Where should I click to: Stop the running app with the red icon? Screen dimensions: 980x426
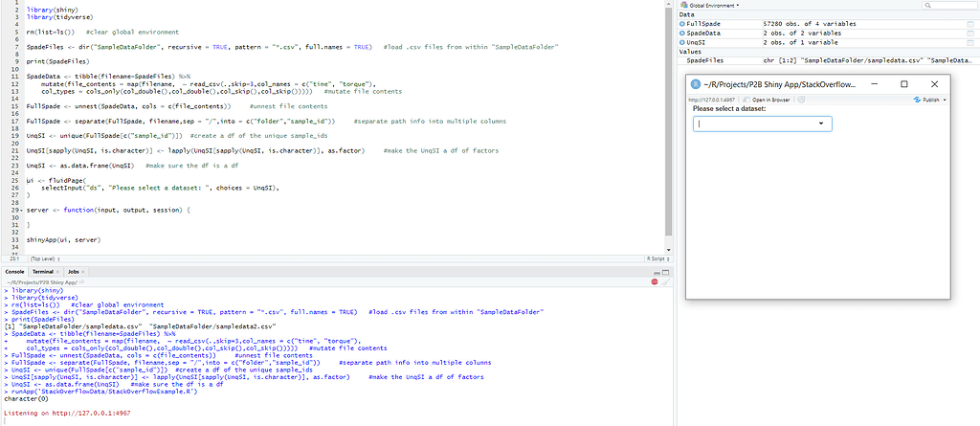coord(656,281)
